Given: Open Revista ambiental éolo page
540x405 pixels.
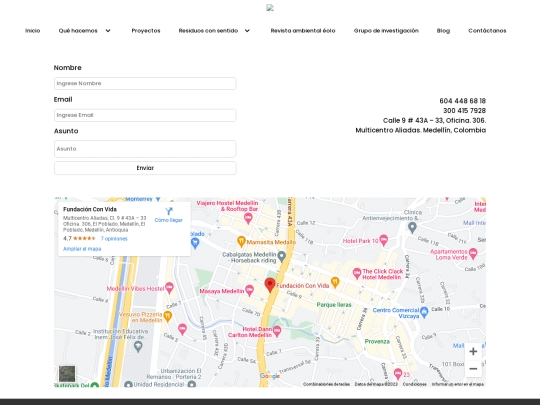Looking at the screenshot, I should (x=303, y=31).
